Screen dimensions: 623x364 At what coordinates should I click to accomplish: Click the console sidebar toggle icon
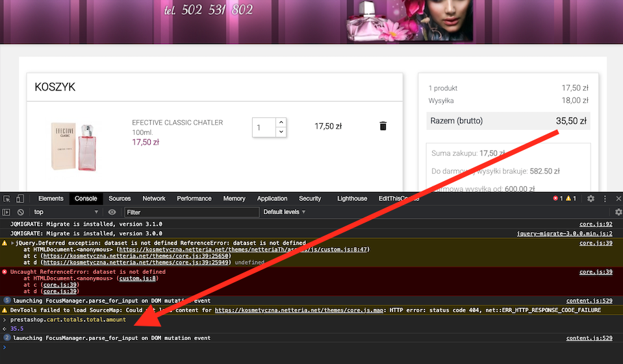coord(6,212)
